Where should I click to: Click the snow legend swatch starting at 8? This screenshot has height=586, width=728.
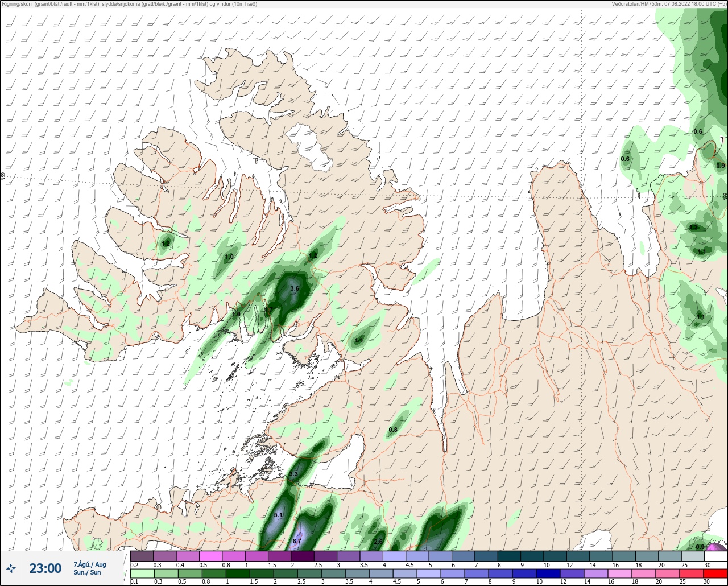(510, 556)
